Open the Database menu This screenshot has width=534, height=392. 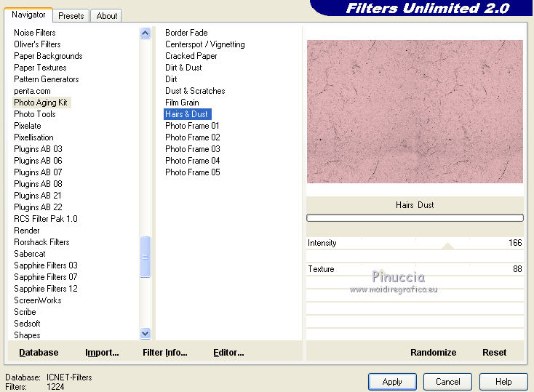click(39, 352)
